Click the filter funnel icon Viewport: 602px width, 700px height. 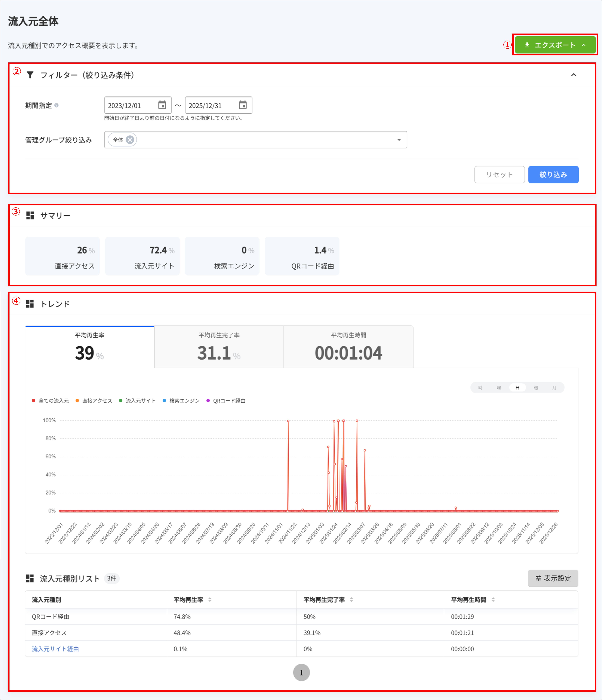click(x=30, y=75)
